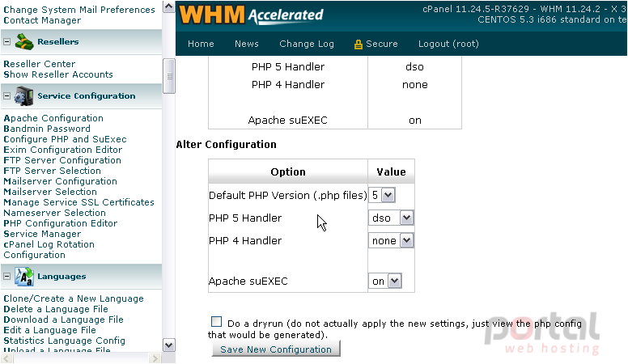Open Show Reseller Accounts link

58,74
